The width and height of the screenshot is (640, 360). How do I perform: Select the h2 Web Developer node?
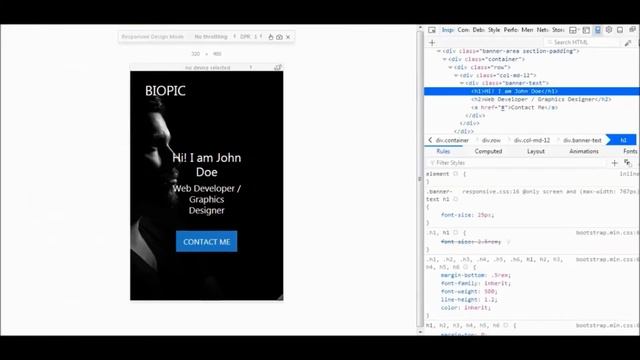click(x=541, y=100)
